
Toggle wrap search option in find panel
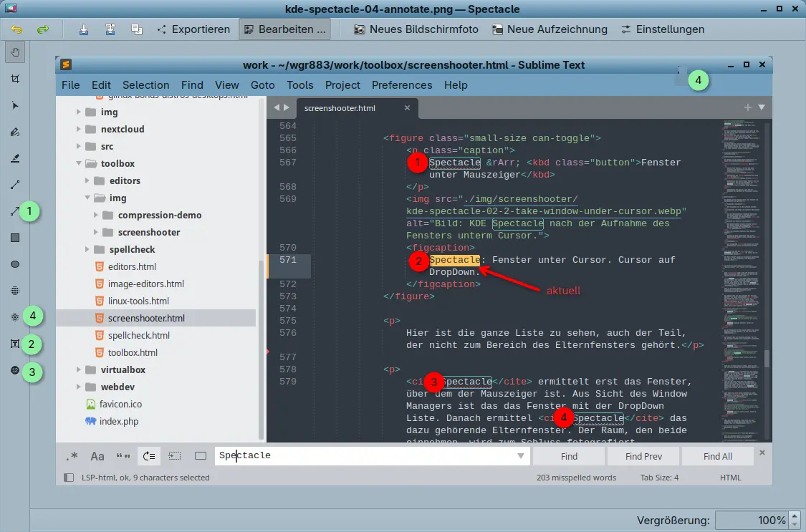(x=149, y=456)
